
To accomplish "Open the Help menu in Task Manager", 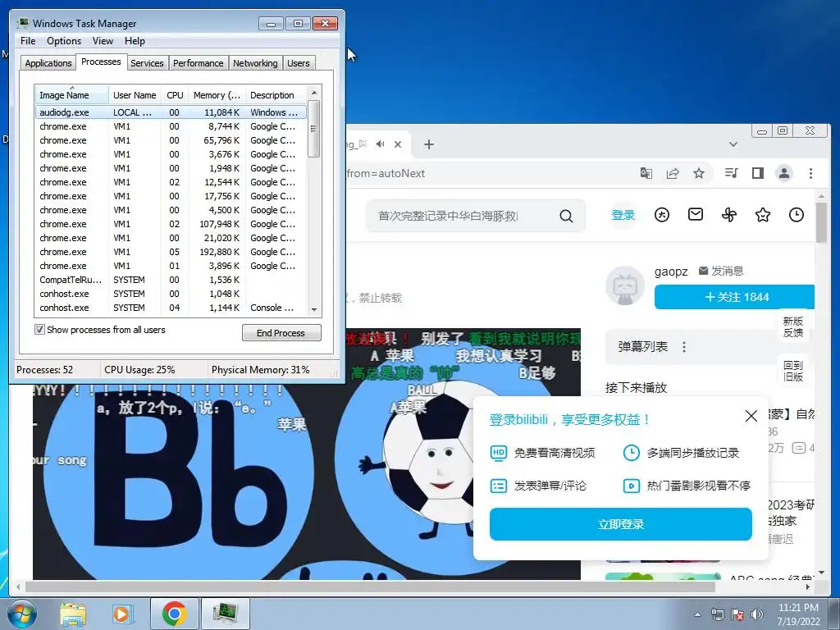I will click(135, 41).
